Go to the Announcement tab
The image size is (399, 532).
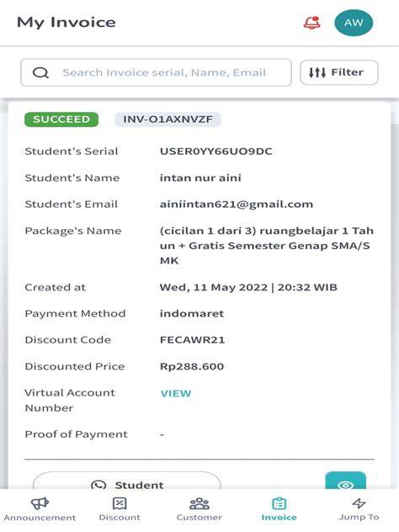pos(40,509)
